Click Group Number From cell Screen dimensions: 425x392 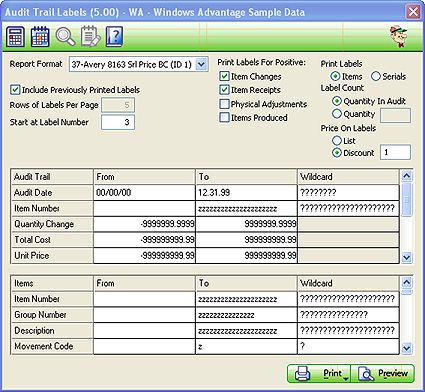pos(144,315)
